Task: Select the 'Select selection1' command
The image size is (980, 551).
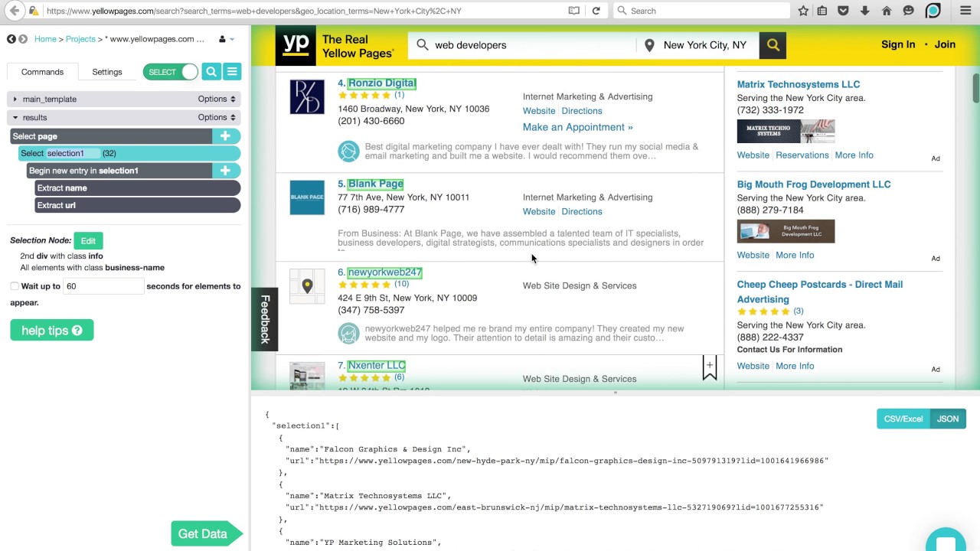Action: (129, 153)
